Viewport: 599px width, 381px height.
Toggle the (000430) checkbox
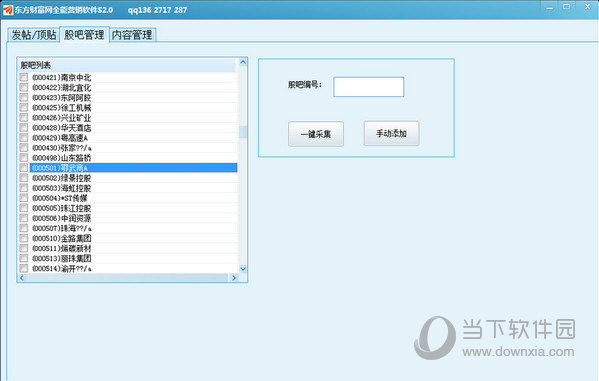24,148
